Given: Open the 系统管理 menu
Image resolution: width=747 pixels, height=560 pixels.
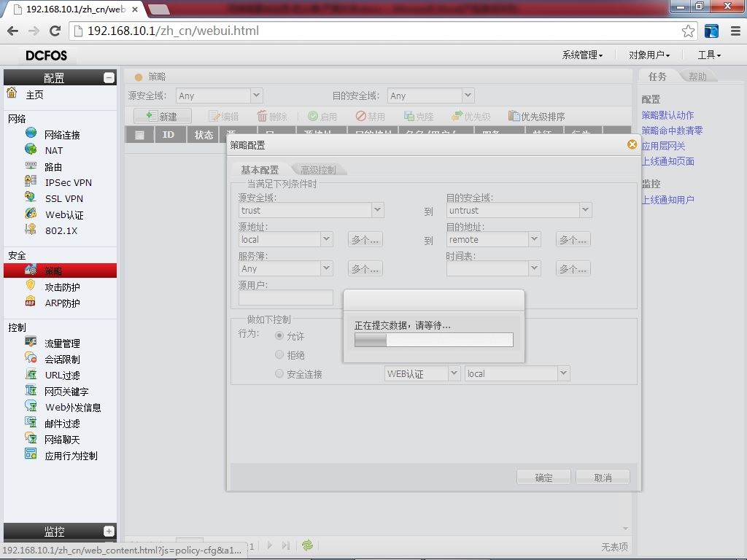Looking at the screenshot, I should click(582, 55).
